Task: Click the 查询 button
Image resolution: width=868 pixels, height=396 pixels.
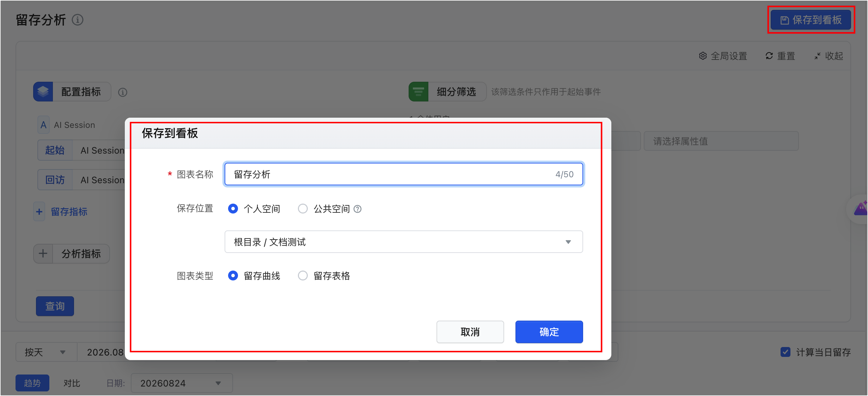Action: tap(55, 306)
